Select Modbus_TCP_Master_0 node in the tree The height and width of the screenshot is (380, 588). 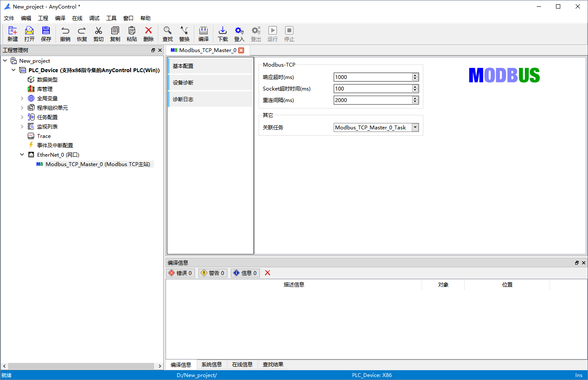pos(98,164)
